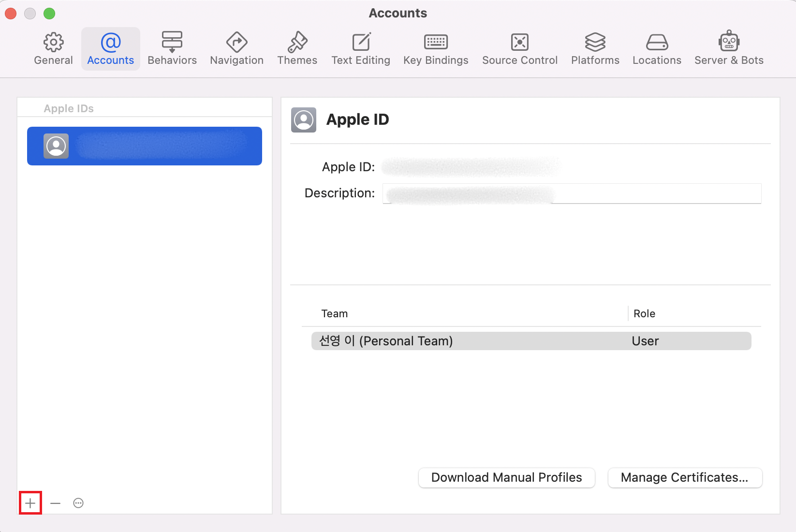Click the User role cell
The image size is (796, 532).
[645, 341]
